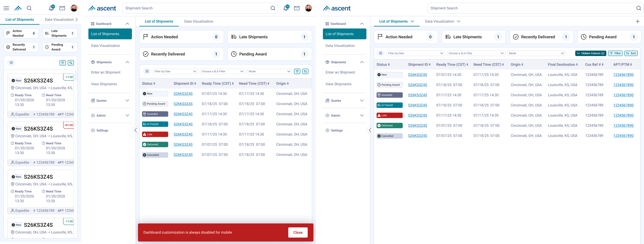Add a new tab with desktop plus icon
The height and width of the screenshot is (244, 644).
637,21
